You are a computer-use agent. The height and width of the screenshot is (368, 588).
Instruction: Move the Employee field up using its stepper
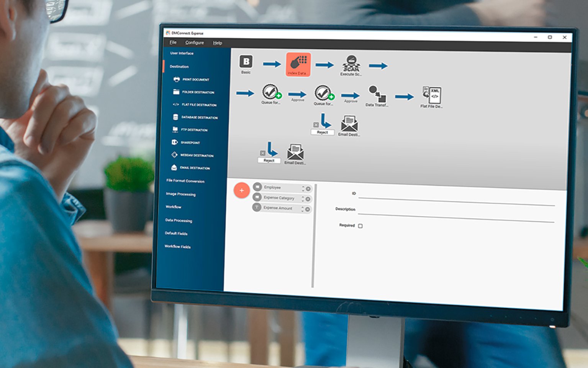[304, 187]
